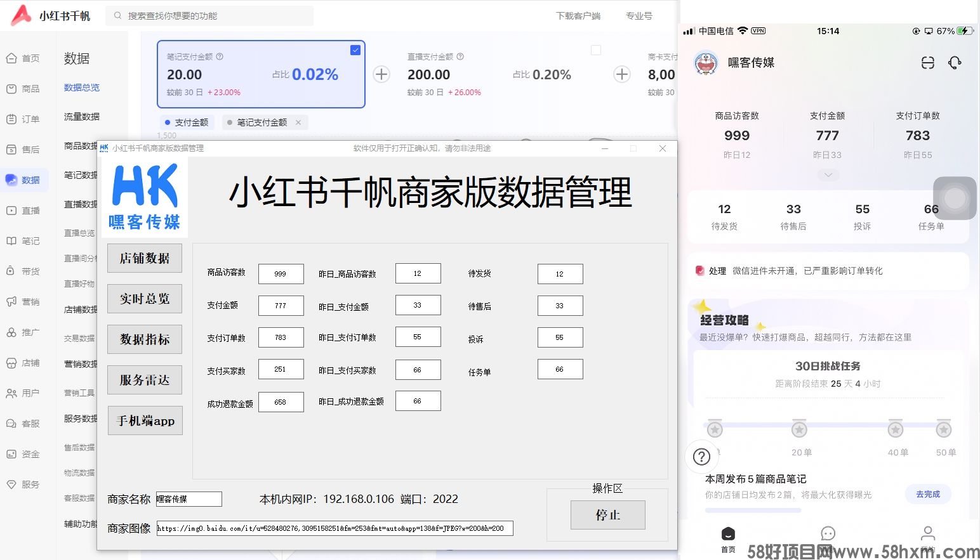980x560 pixels.
Task: Switch to the 服务雷达 tab
Action: pyautogui.click(x=145, y=380)
